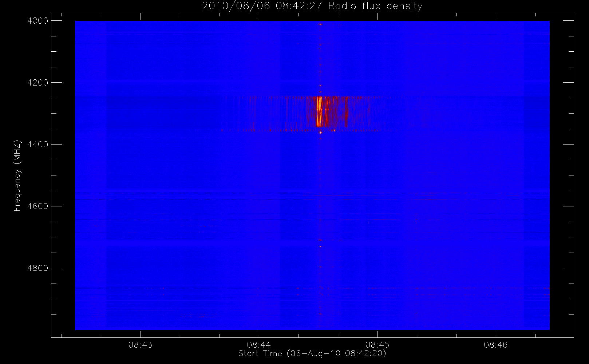Click the 'Start Time (06-Aug-10 08:42:20)' label
The image size is (589, 364).
(312, 353)
